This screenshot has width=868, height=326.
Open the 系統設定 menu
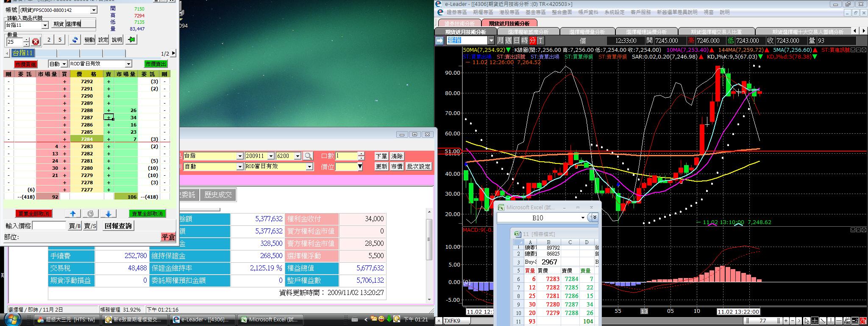tap(614, 12)
